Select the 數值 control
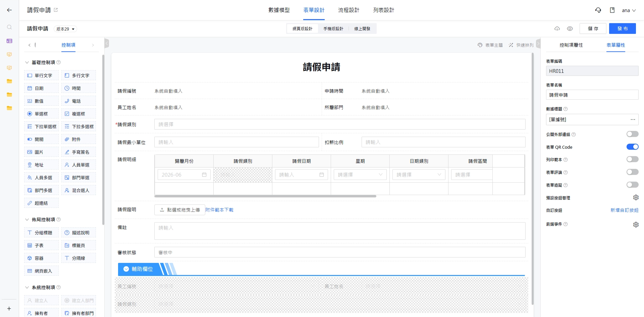644x317 pixels. point(41,101)
